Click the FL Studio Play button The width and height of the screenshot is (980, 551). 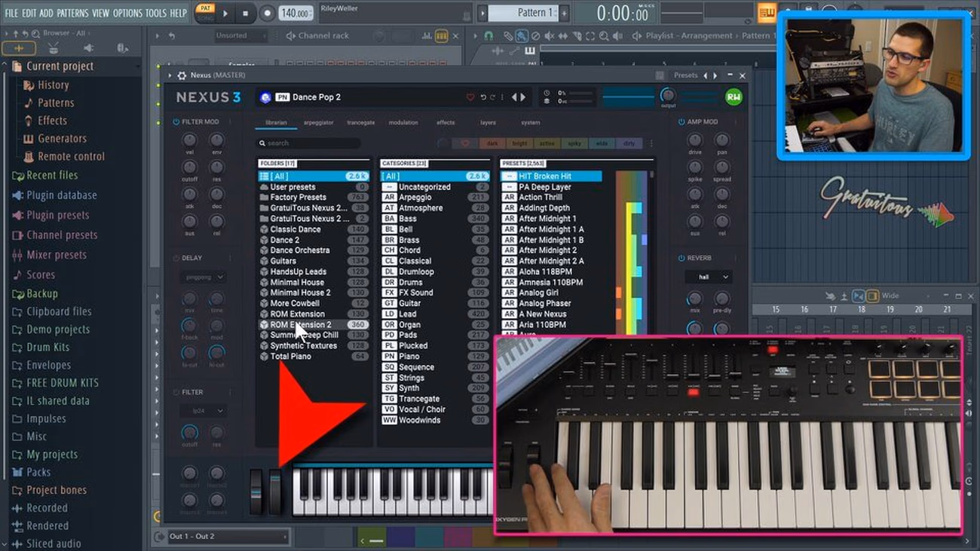coord(225,13)
